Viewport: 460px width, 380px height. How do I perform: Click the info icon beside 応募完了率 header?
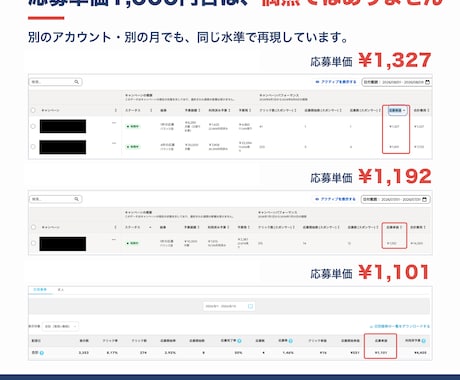(239, 341)
